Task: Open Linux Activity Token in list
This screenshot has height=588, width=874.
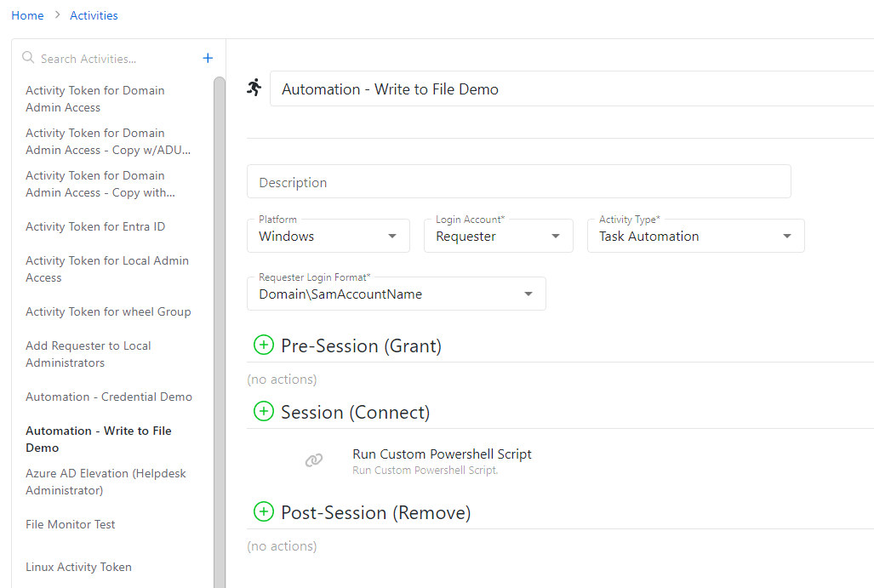Action: pos(78,567)
